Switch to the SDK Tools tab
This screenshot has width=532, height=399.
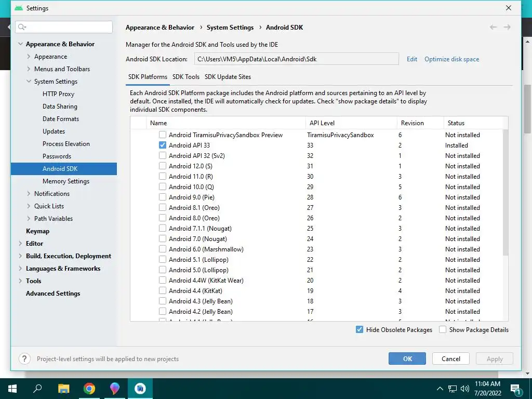point(186,77)
